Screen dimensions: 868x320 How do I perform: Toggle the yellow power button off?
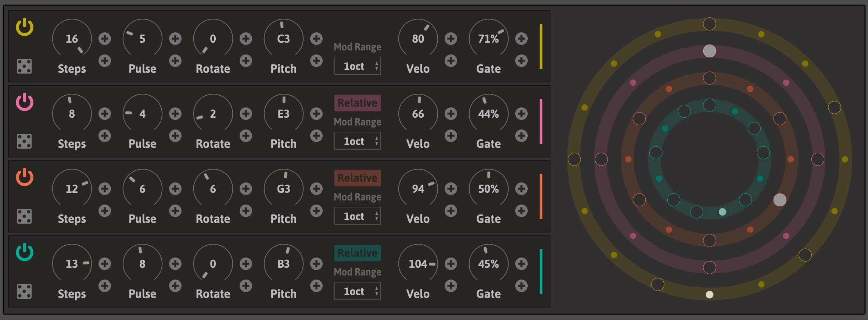(25, 27)
